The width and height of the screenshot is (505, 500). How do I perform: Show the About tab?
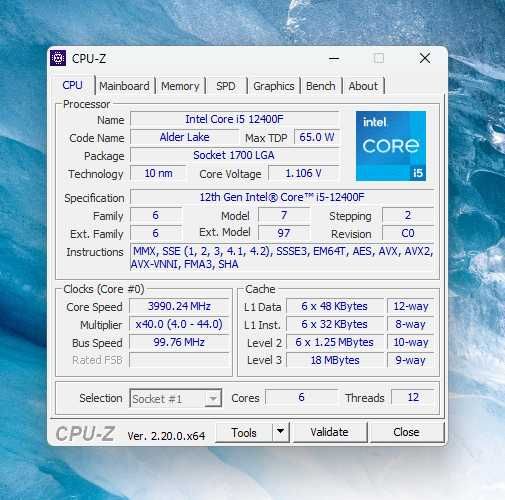click(363, 86)
